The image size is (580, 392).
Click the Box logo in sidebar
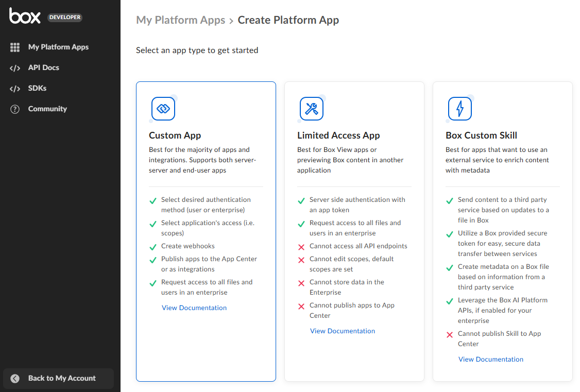click(x=25, y=16)
